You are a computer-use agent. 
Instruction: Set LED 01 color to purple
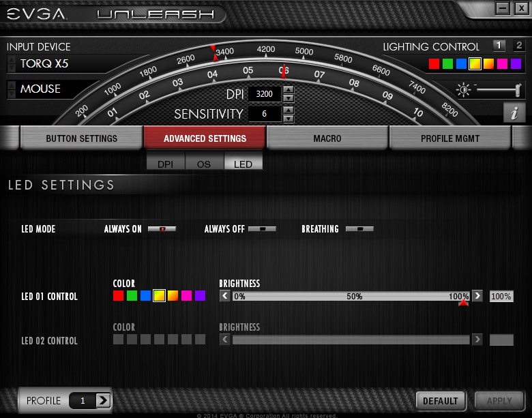tap(200, 295)
